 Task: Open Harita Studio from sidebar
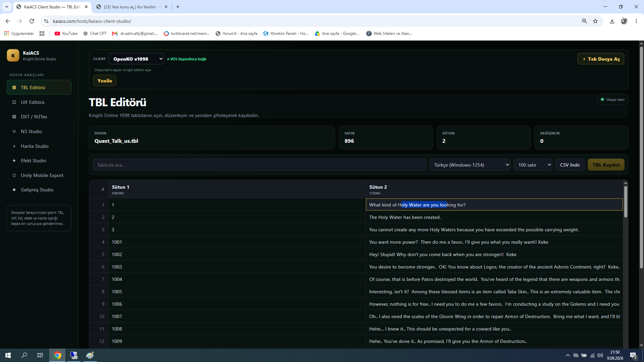point(39,146)
